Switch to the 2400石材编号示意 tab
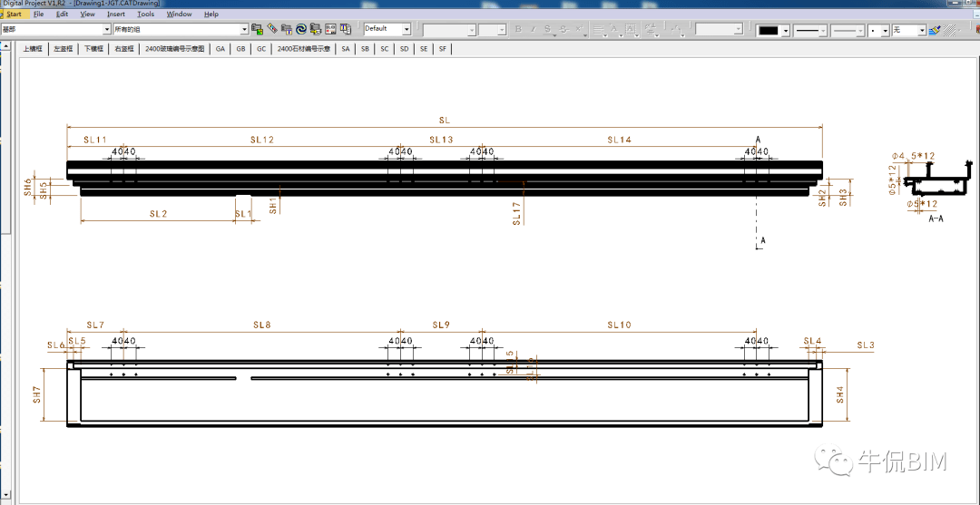This screenshot has height=505, width=980. coord(304,49)
